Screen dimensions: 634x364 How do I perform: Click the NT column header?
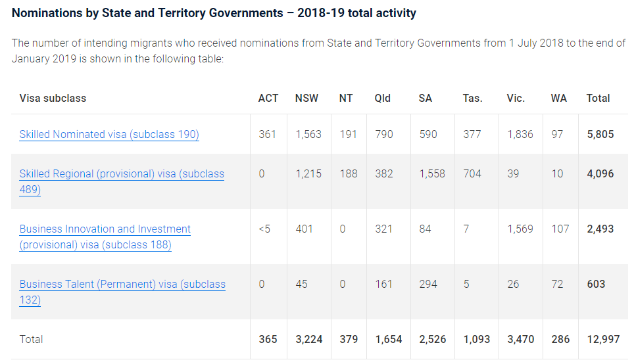point(346,99)
